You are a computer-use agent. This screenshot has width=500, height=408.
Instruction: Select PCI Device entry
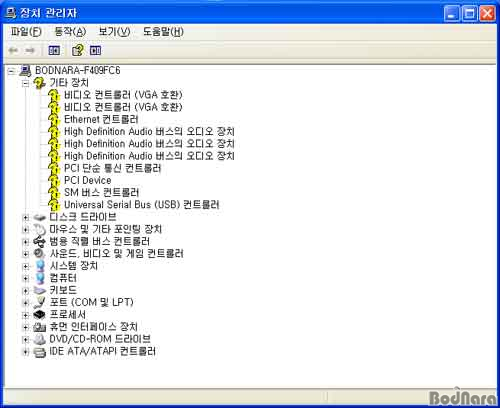[88, 180]
